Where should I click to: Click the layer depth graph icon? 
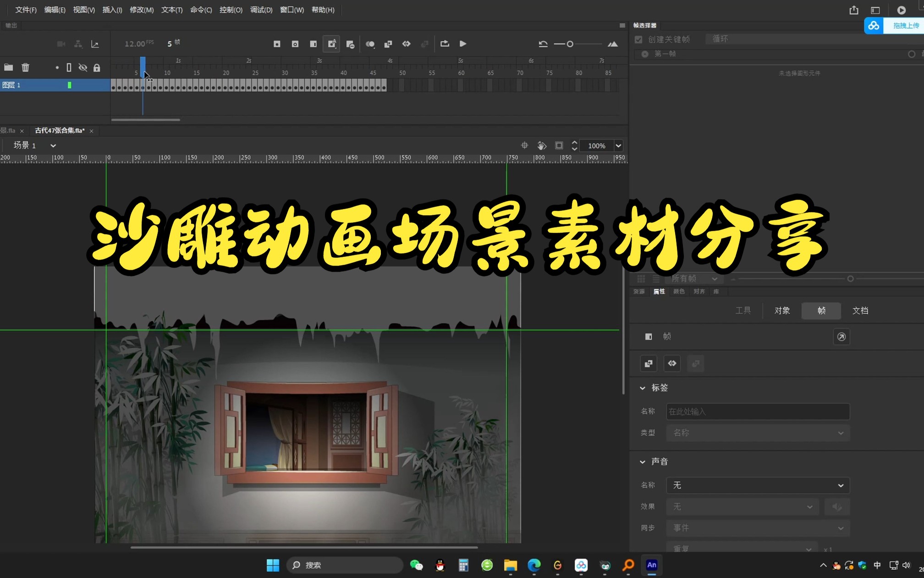click(x=95, y=44)
